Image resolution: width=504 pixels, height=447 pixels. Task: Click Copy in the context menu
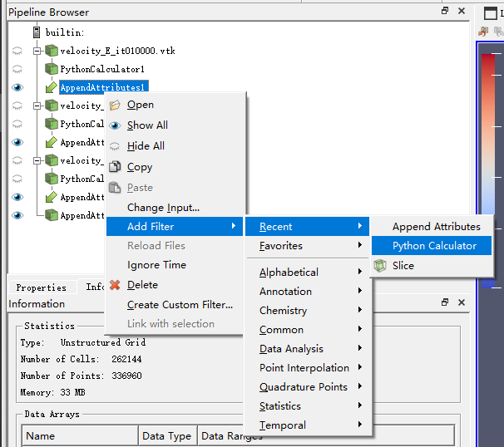175,167
